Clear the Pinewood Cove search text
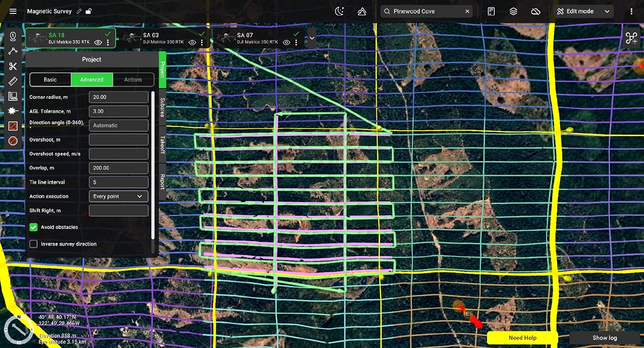Image resolution: width=644 pixels, height=348 pixels. click(x=467, y=11)
